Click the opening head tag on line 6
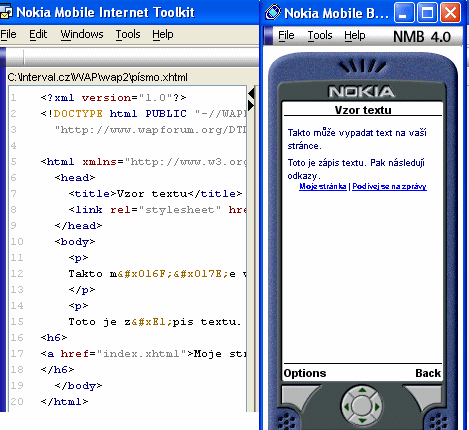This screenshot has height=430, width=469. (75, 178)
